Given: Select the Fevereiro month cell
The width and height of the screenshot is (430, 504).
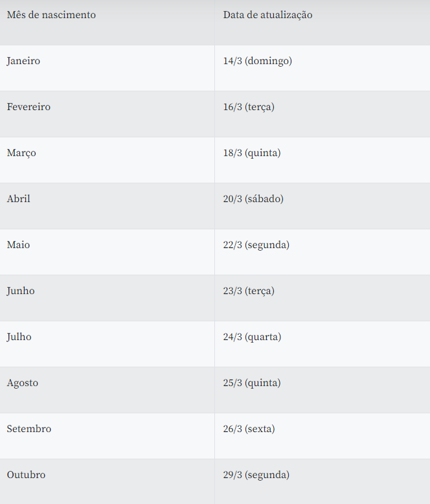Looking at the screenshot, I should 28,107.
